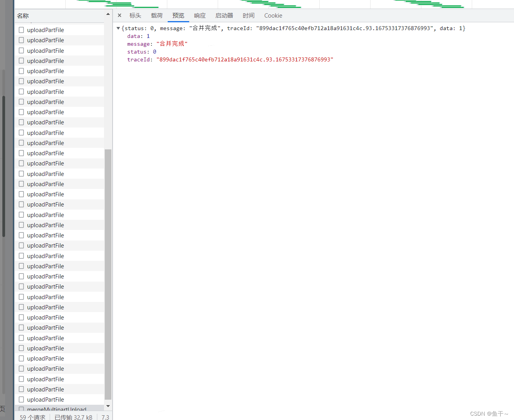The image size is (514, 420).
Task: Switch to the 响应 tab
Action: (200, 16)
